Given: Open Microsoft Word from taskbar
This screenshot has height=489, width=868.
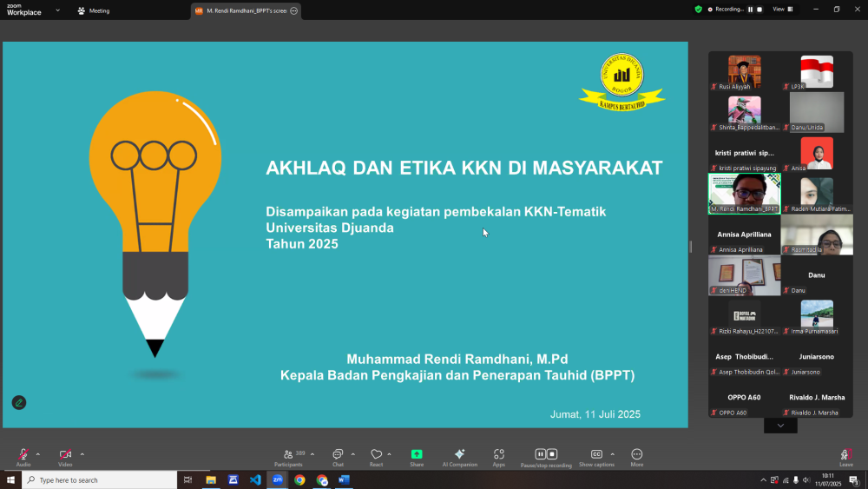Looking at the screenshot, I should (344, 480).
